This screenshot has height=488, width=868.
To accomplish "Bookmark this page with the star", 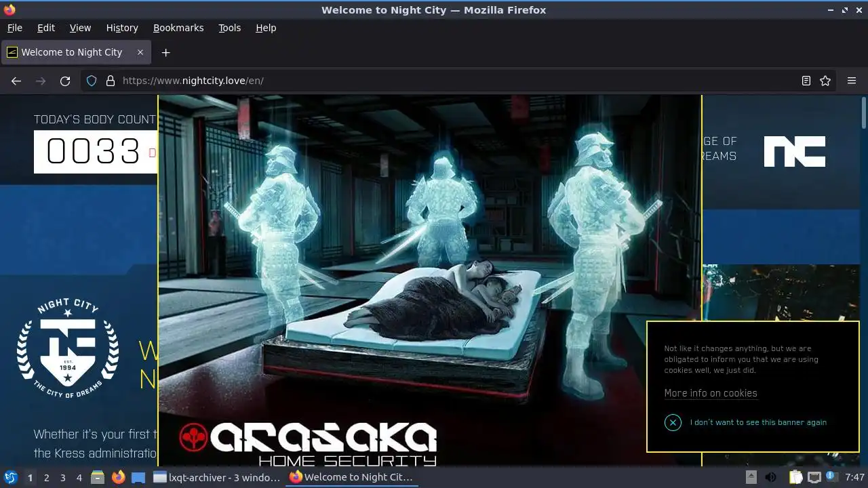I will coord(825,81).
